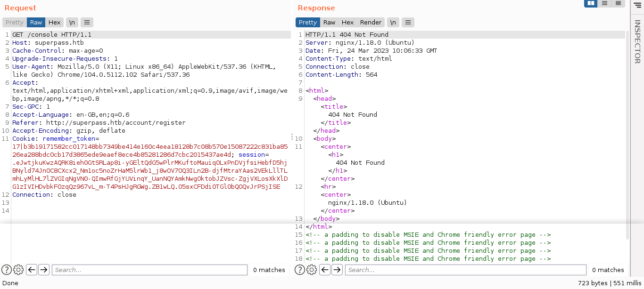This screenshot has height=289, width=644.
Task: Switch to combined tabbed layout view
Action: tap(618, 3)
